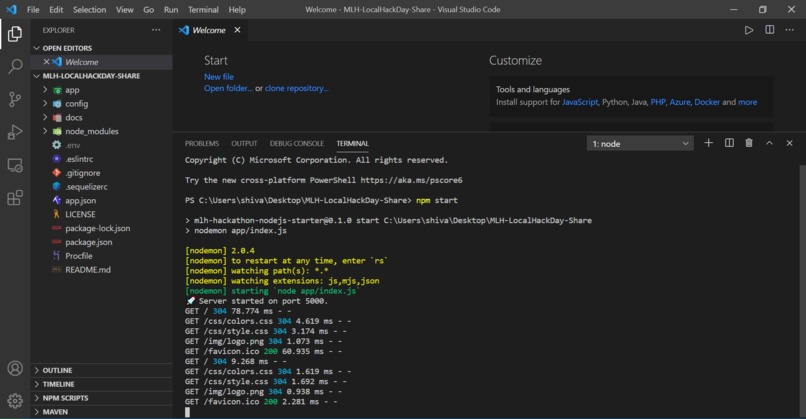Switch to the Output panel tab

[244, 143]
